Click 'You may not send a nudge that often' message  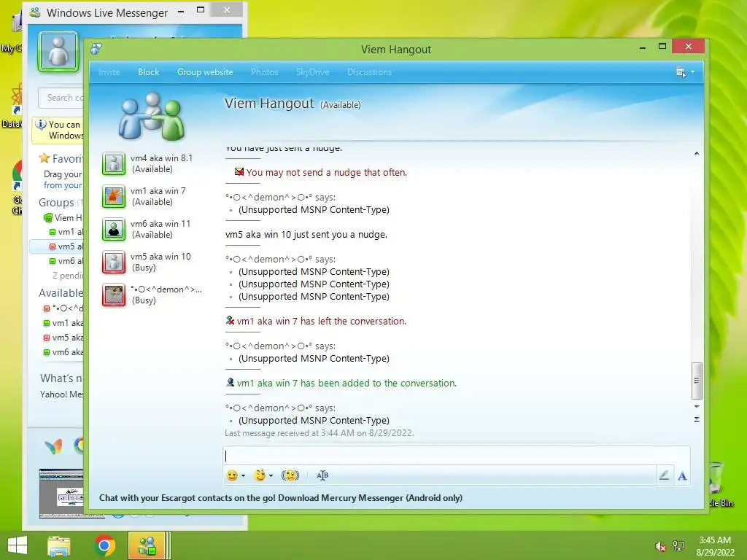[326, 172]
